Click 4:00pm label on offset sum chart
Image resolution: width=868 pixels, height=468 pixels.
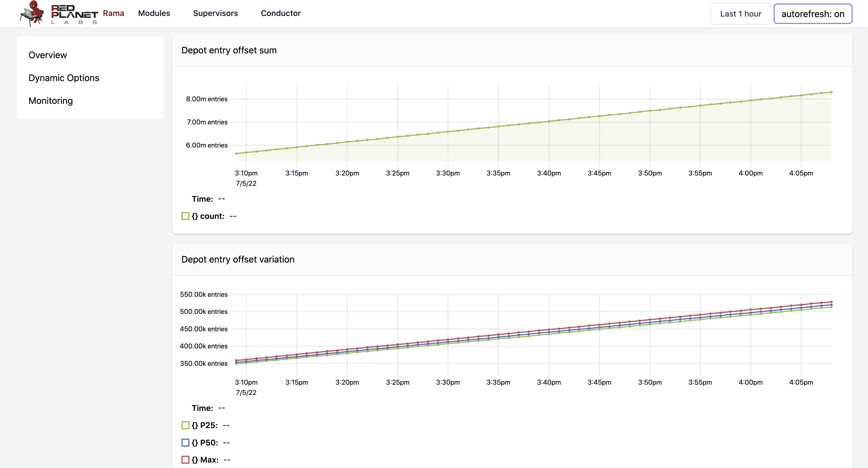(751, 173)
